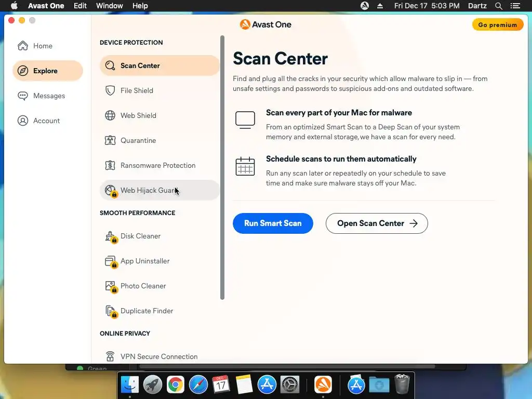This screenshot has height=399, width=532.
Task: Launch Google Chrome from the Dock
Action: [x=176, y=384]
